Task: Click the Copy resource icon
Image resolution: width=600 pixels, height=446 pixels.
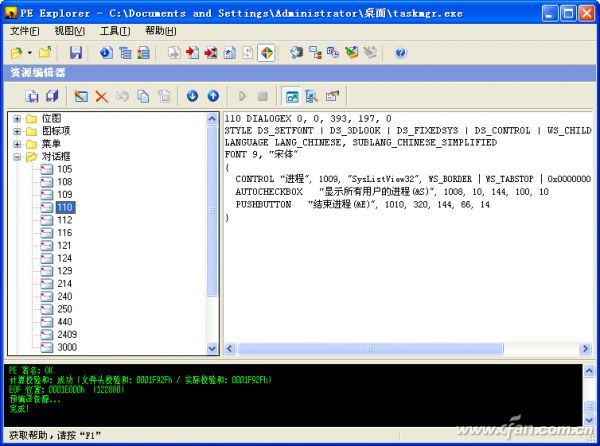Action: point(143,96)
